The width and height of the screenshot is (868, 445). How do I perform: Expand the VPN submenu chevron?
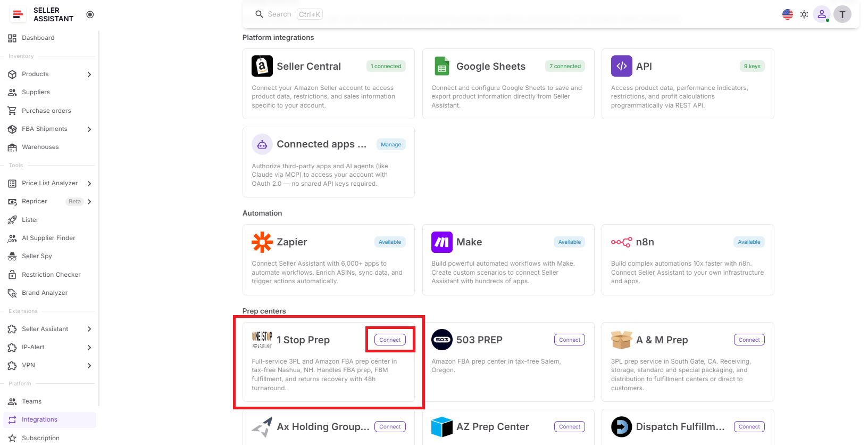[x=89, y=366]
